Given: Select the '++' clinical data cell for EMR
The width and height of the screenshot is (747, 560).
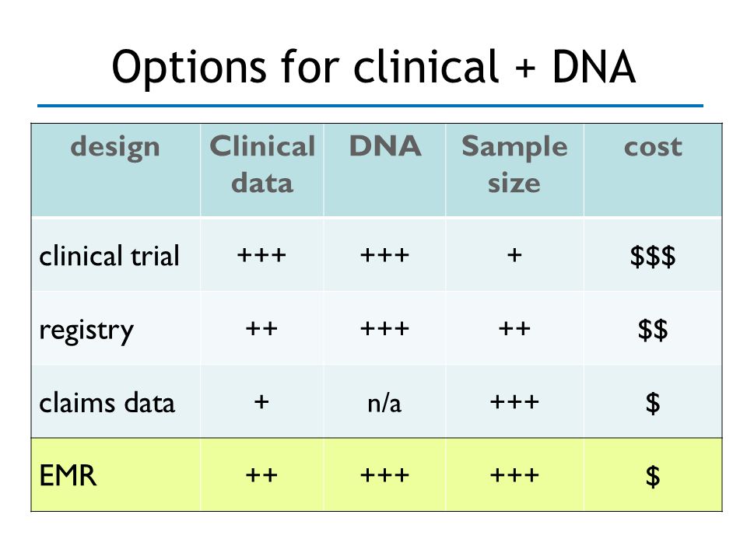Looking at the screenshot, I should point(261,475).
